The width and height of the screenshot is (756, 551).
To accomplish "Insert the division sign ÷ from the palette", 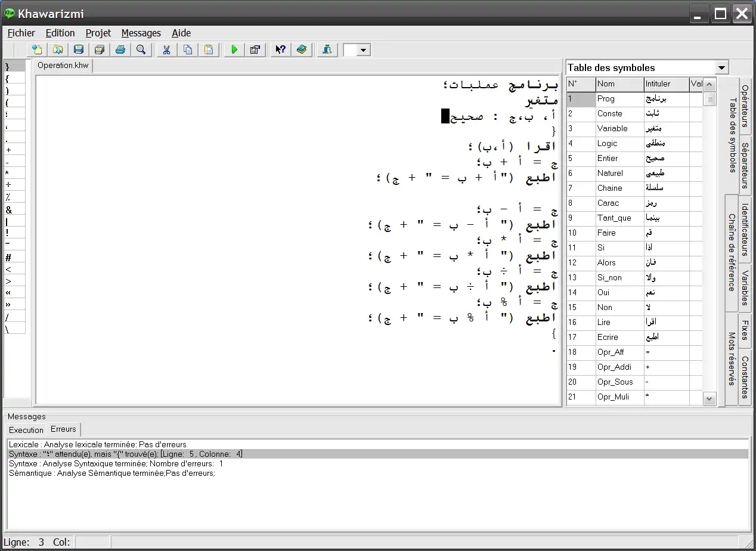I will pyautogui.click(x=14, y=185).
